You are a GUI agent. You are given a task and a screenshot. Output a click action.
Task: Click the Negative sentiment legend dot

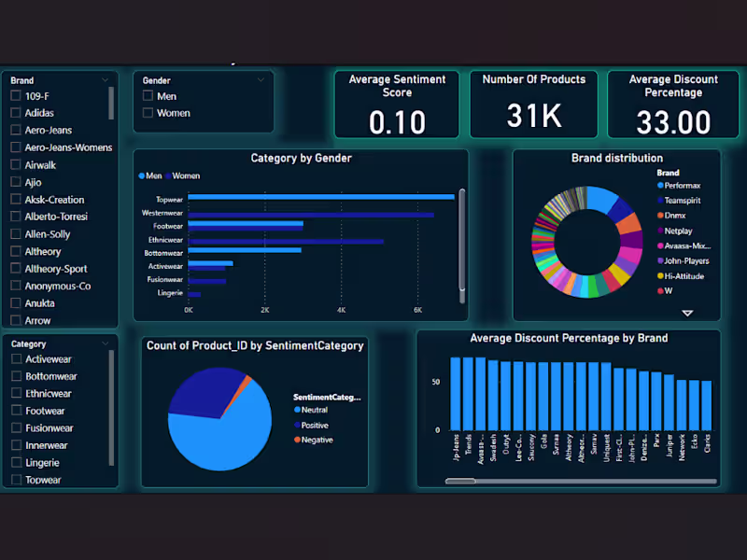coord(297,440)
